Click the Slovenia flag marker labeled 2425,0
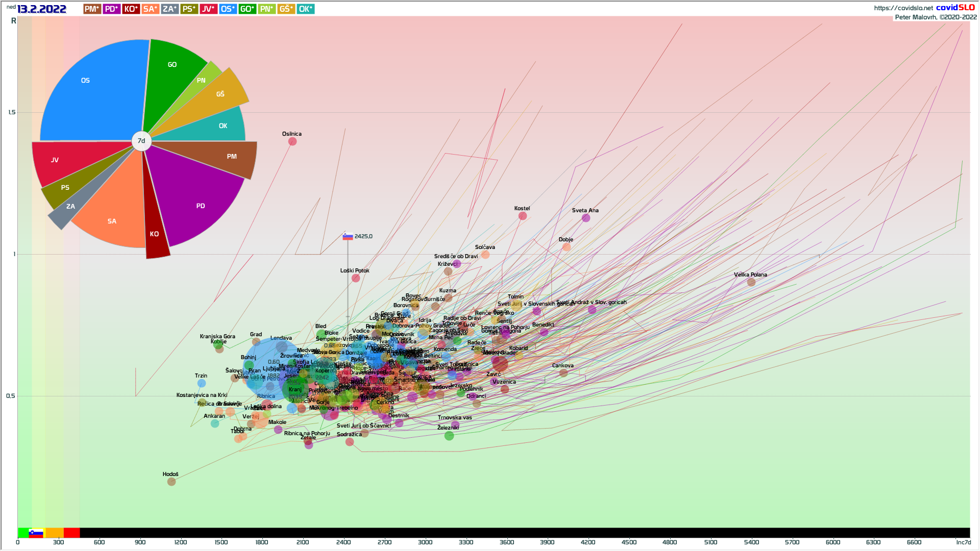 pos(348,237)
